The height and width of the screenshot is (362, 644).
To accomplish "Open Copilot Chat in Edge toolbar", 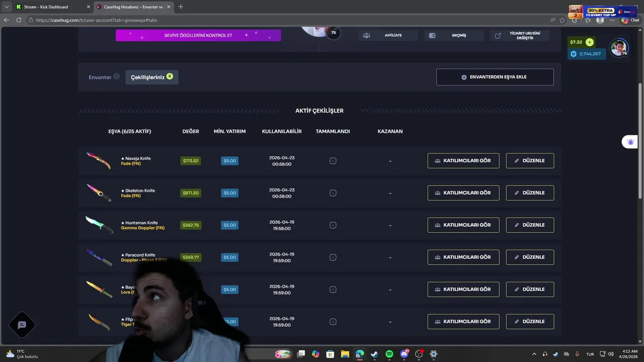I will (629, 20).
